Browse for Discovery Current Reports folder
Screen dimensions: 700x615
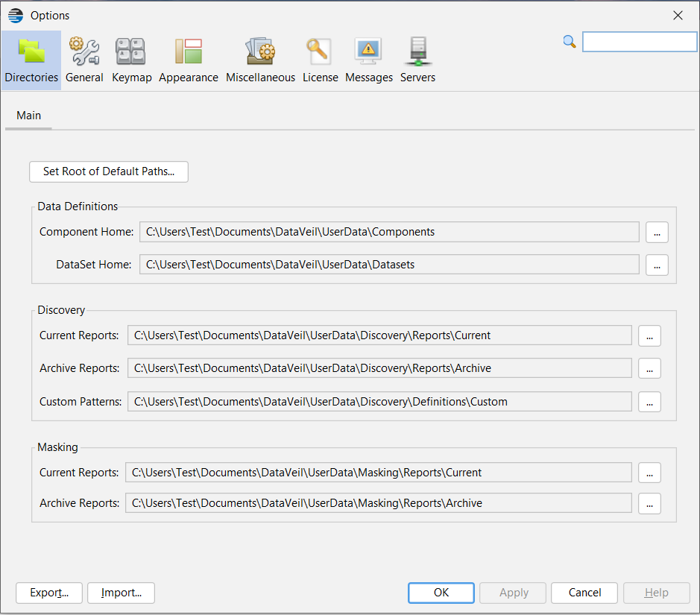click(649, 335)
